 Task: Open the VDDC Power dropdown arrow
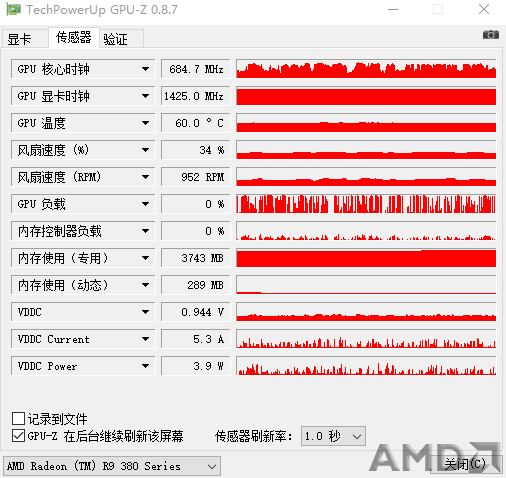[x=145, y=366]
